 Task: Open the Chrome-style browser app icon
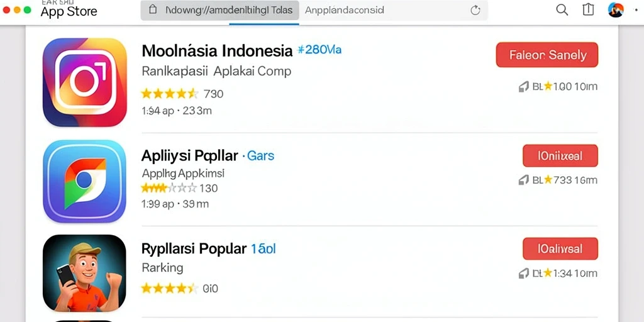click(85, 181)
